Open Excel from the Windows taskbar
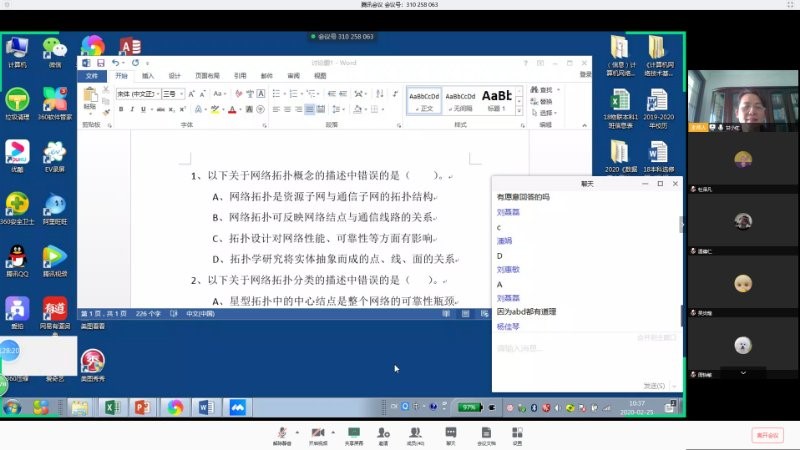 click(111, 407)
